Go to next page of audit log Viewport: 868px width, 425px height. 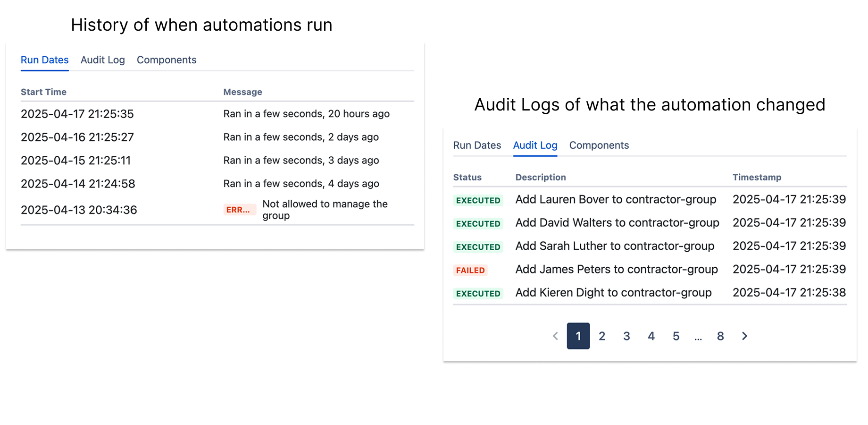point(744,336)
